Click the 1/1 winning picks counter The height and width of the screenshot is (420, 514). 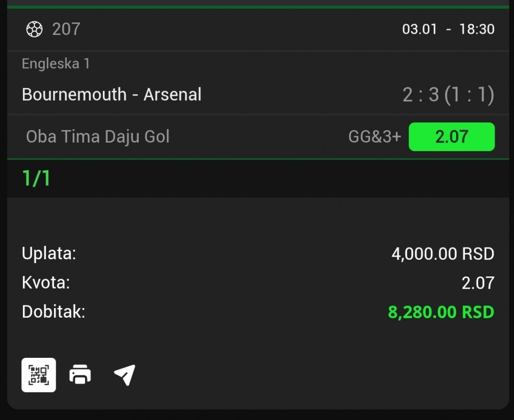click(36, 178)
